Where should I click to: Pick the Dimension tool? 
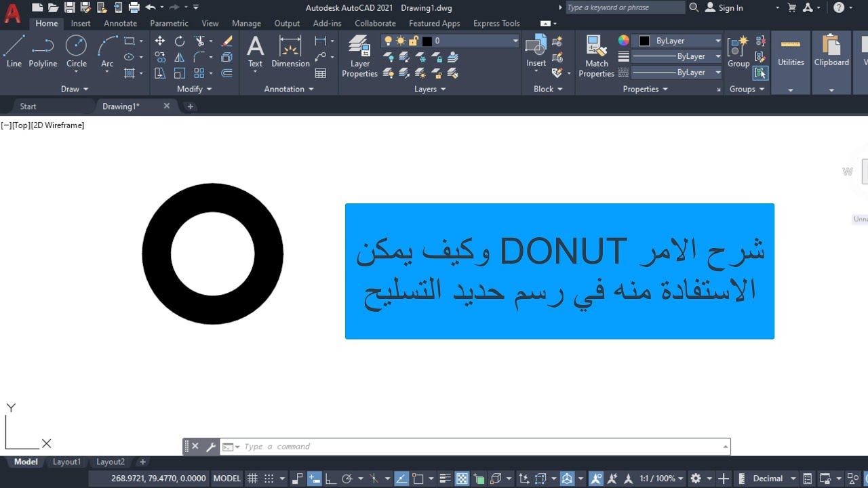[x=290, y=52]
